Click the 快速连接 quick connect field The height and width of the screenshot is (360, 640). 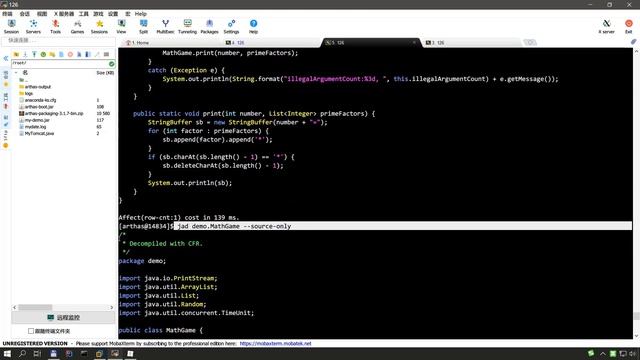click(x=59, y=40)
